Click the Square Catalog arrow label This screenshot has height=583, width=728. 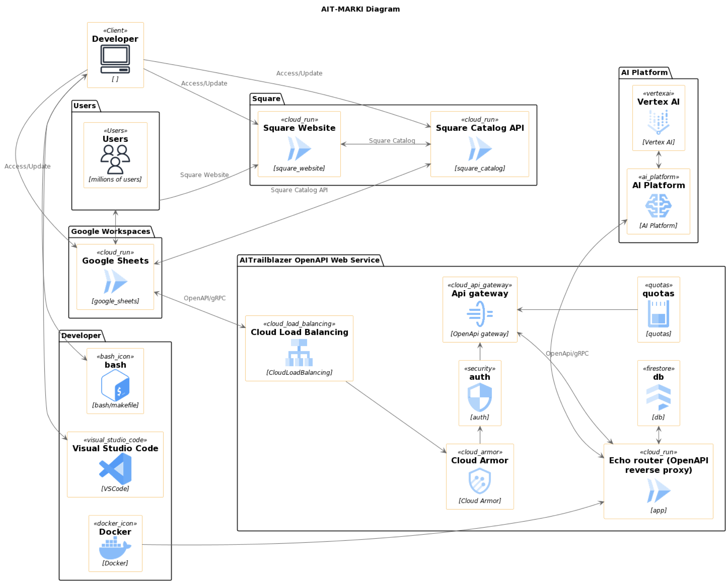[392, 140]
